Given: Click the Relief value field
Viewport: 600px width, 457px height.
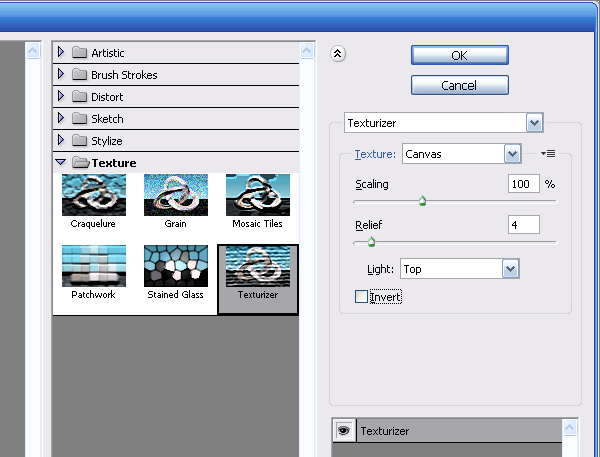Looking at the screenshot, I should 523,225.
